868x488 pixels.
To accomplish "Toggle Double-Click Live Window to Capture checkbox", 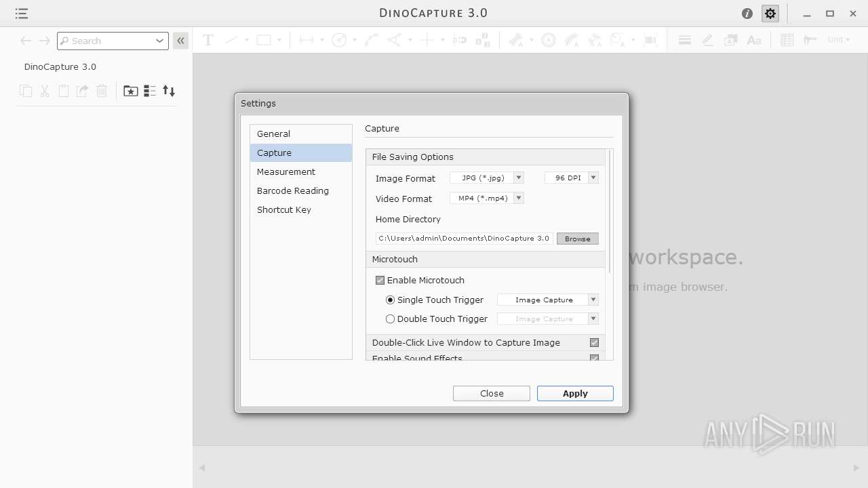I will click(594, 342).
